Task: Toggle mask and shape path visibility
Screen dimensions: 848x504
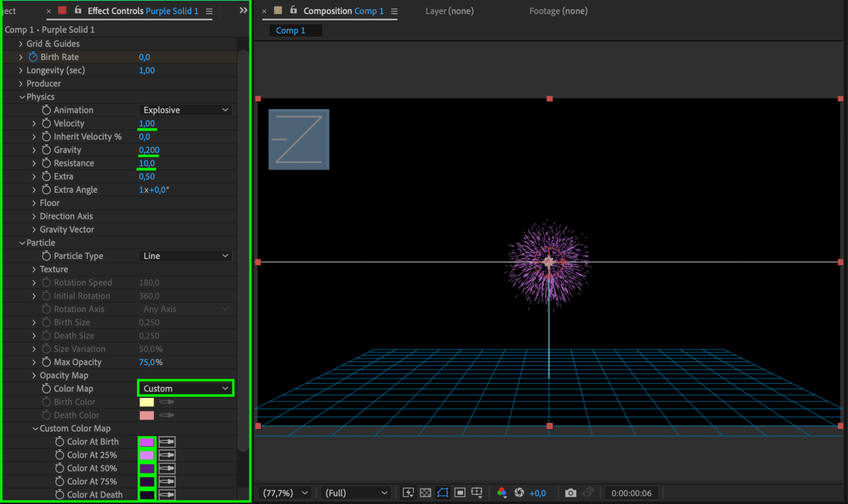Action: click(442, 493)
